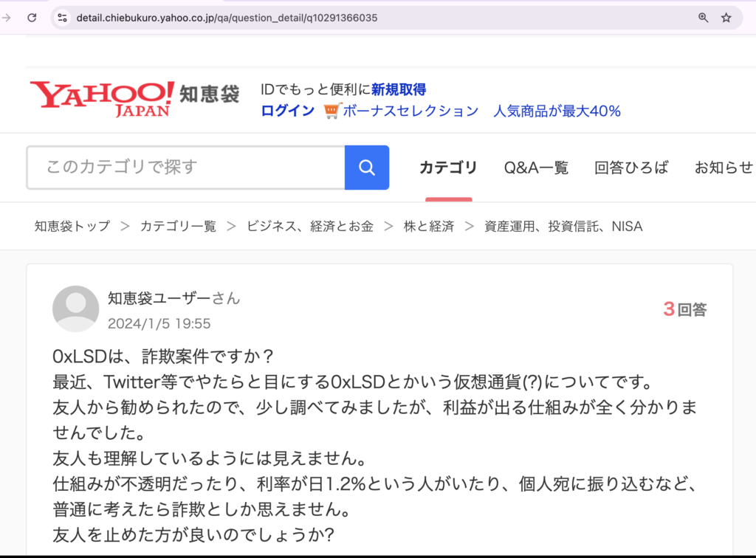Screen dimensions: 756x558
Task: Click the line 友人を止めた方が良いのでしょうか?
Action: [193, 534]
